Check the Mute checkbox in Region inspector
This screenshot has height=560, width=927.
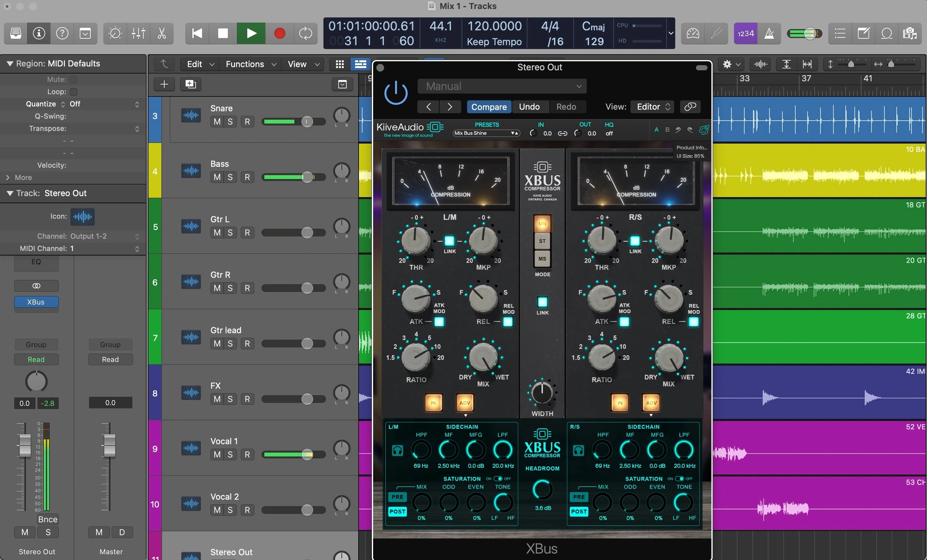[x=74, y=79]
